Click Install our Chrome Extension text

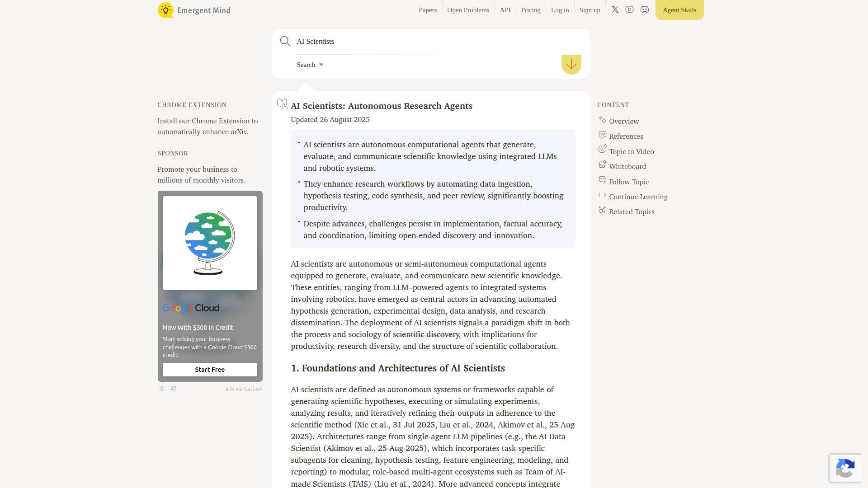coord(208,126)
